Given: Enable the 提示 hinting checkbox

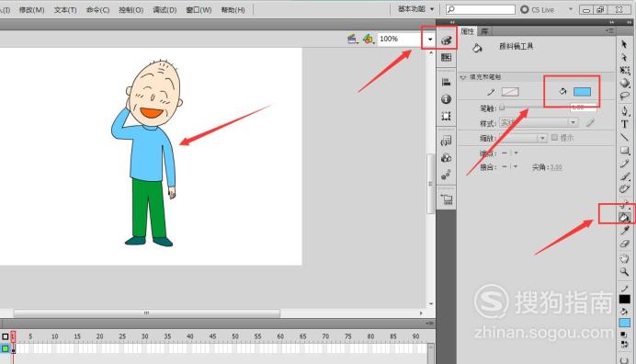Looking at the screenshot, I should tap(554, 138).
